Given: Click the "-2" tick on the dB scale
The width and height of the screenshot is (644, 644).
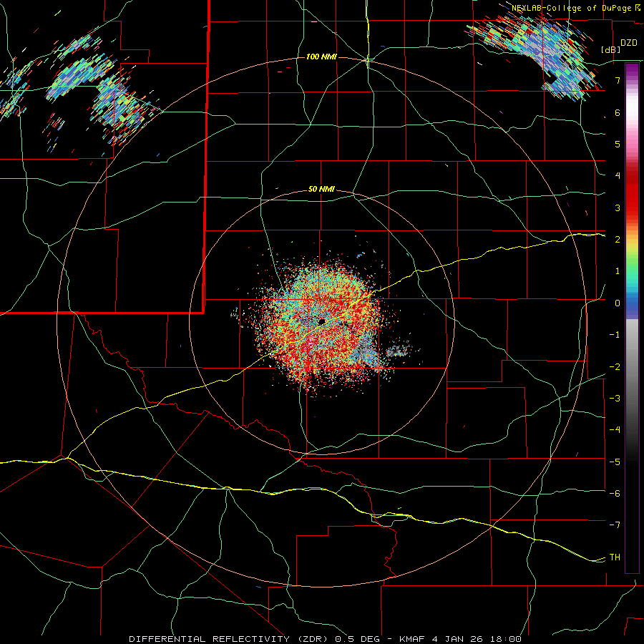Looking at the screenshot, I should (x=615, y=367).
